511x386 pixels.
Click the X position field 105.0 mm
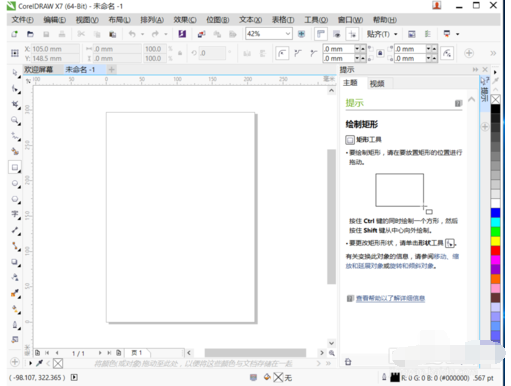tap(55, 49)
